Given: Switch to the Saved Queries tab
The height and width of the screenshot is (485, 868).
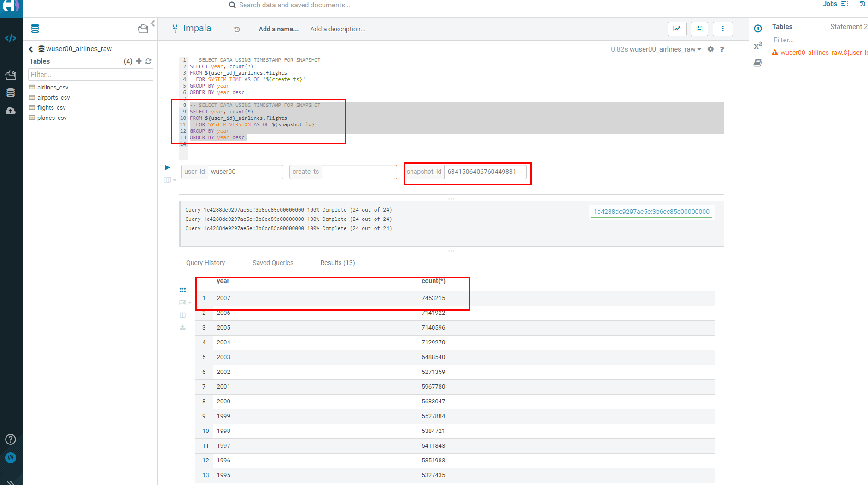Looking at the screenshot, I should [273, 263].
